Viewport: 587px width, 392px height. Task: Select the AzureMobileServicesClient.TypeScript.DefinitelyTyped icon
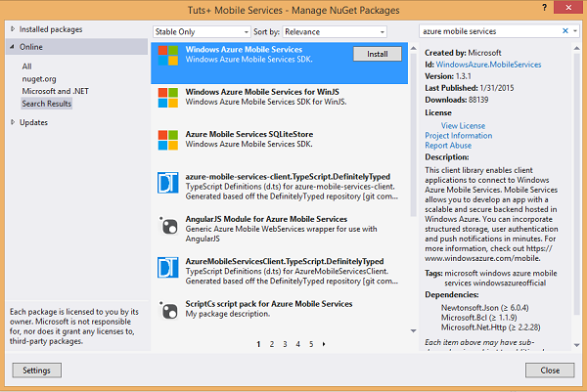[168, 268]
